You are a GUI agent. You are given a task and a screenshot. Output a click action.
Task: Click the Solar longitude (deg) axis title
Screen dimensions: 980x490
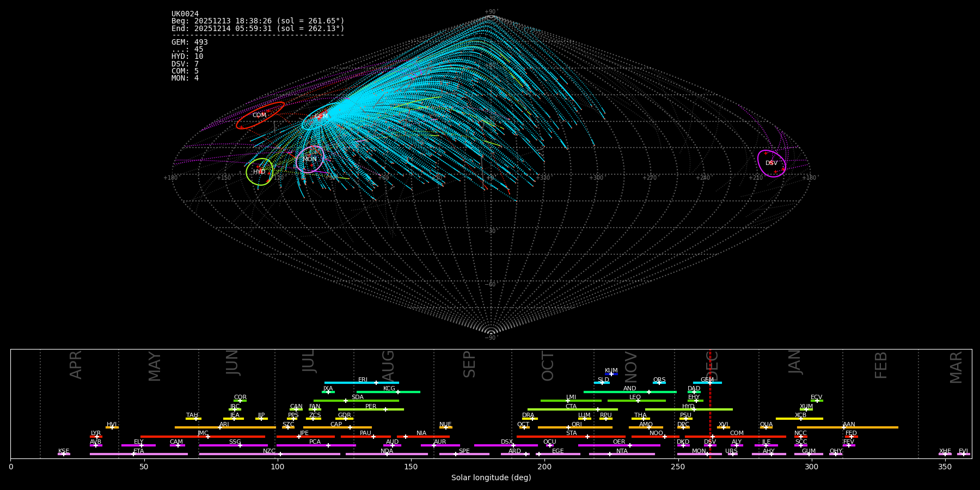[x=491, y=477]
